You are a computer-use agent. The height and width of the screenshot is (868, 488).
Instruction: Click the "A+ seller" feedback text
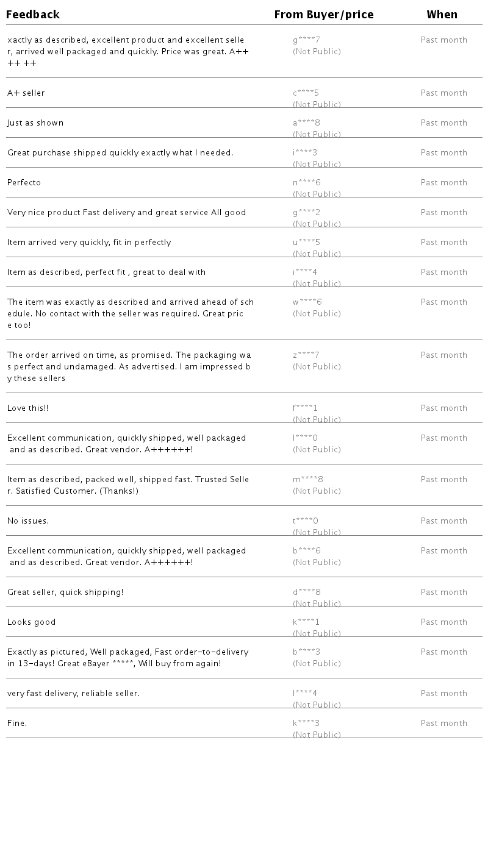pos(26,93)
